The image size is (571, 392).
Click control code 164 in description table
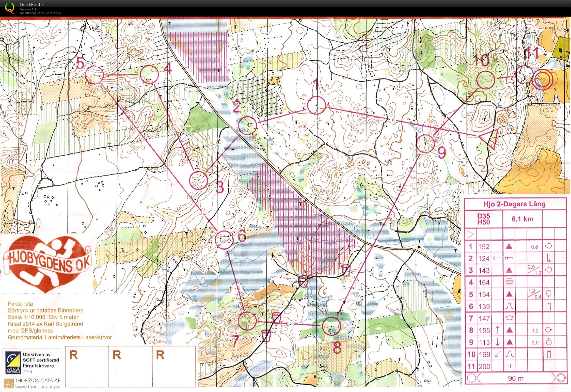pyautogui.click(x=484, y=282)
